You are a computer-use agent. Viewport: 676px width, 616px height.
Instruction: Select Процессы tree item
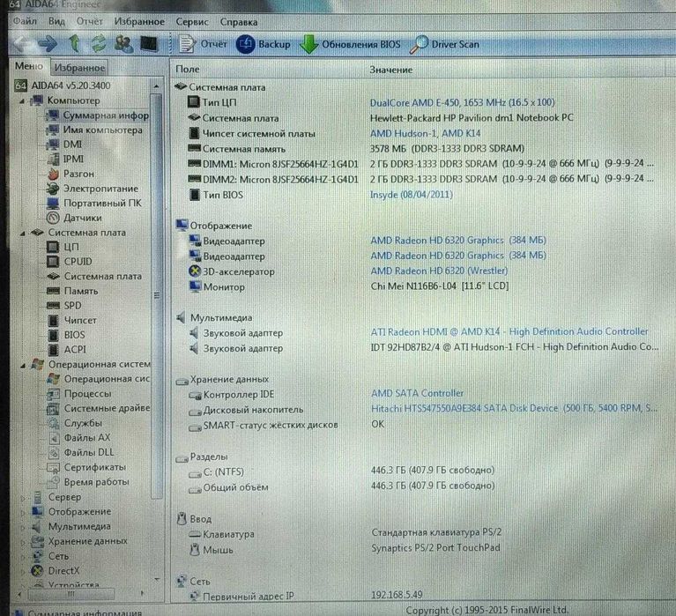coord(79,394)
